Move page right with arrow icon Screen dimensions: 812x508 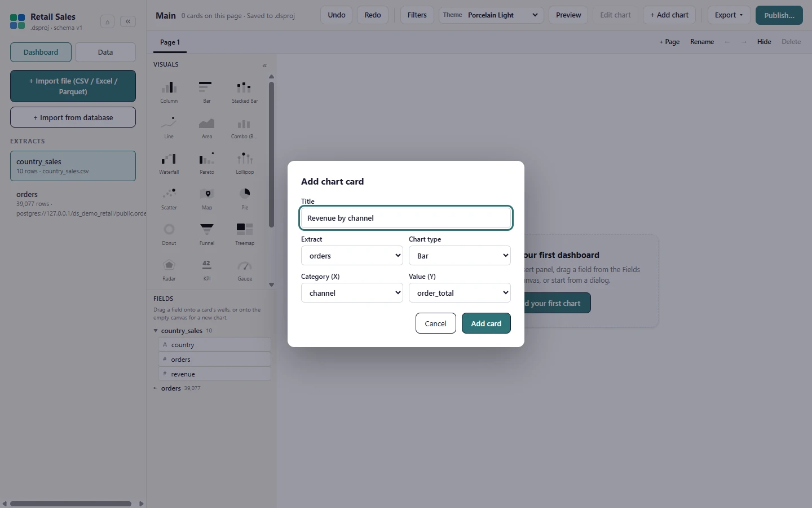744,42
